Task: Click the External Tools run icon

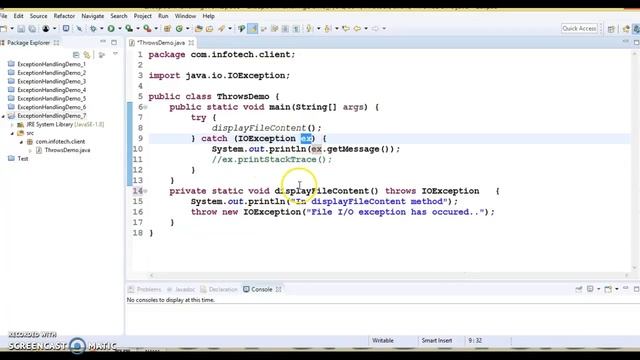Action: pos(147,29)
